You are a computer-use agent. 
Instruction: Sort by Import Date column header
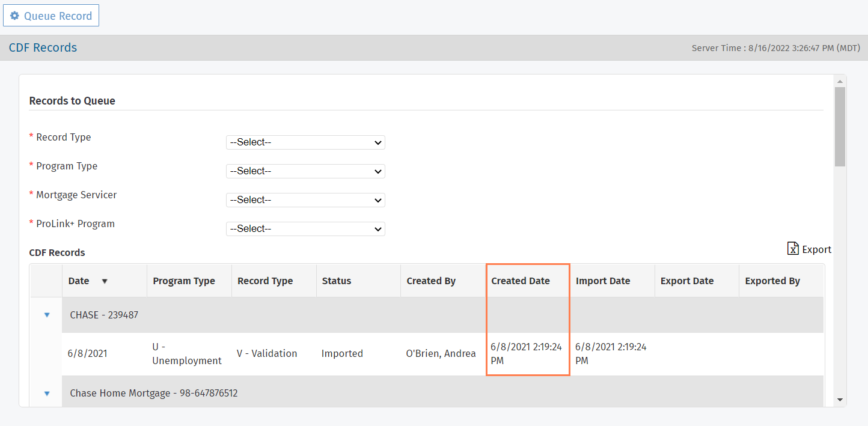(x=603, y=281)
